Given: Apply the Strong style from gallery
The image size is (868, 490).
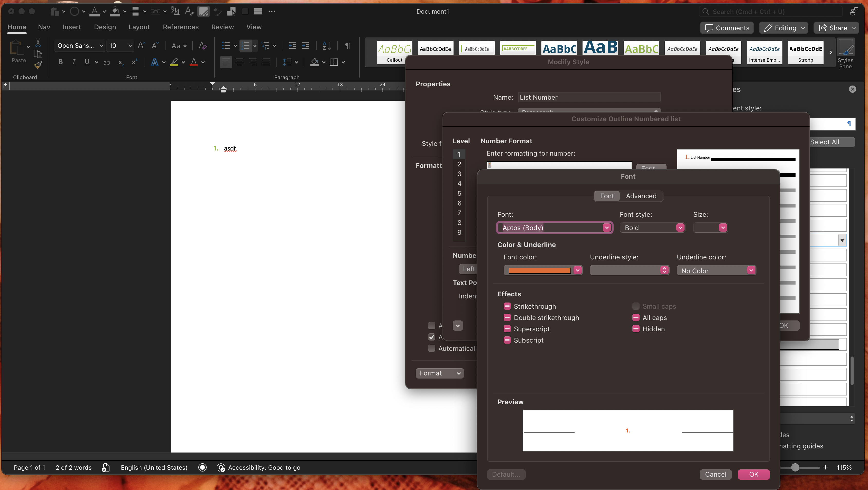Looking at the screenshot, I should click(x=805, y=52).
